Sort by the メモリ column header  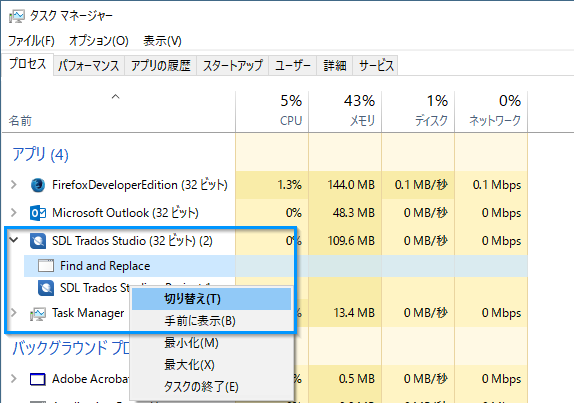point(345,112)
